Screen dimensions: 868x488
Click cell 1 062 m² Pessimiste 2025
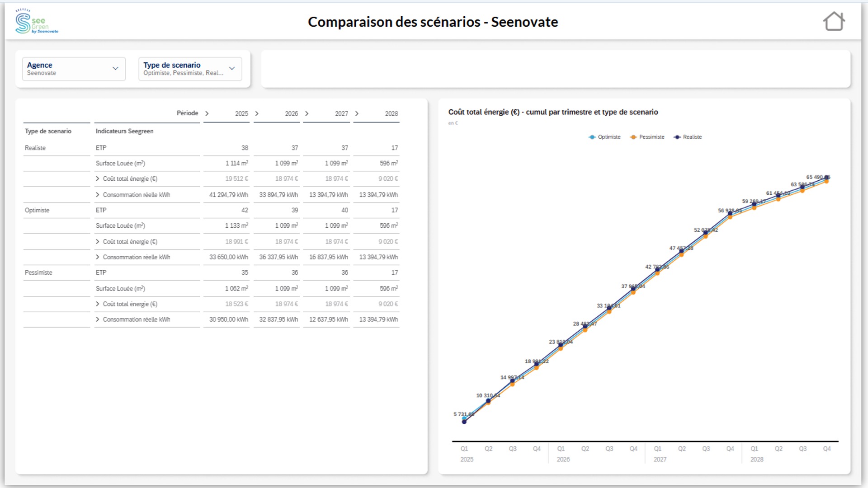[236, 288]
